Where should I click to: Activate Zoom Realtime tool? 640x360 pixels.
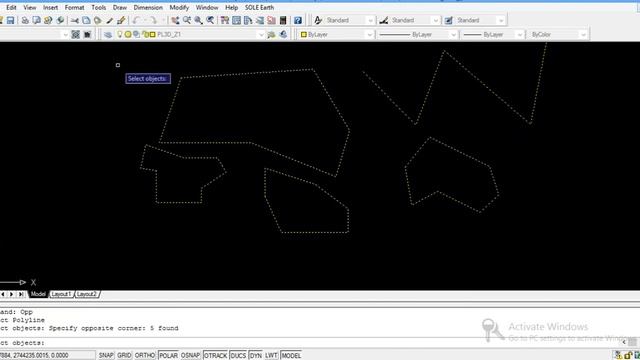(x=187, y=20)
